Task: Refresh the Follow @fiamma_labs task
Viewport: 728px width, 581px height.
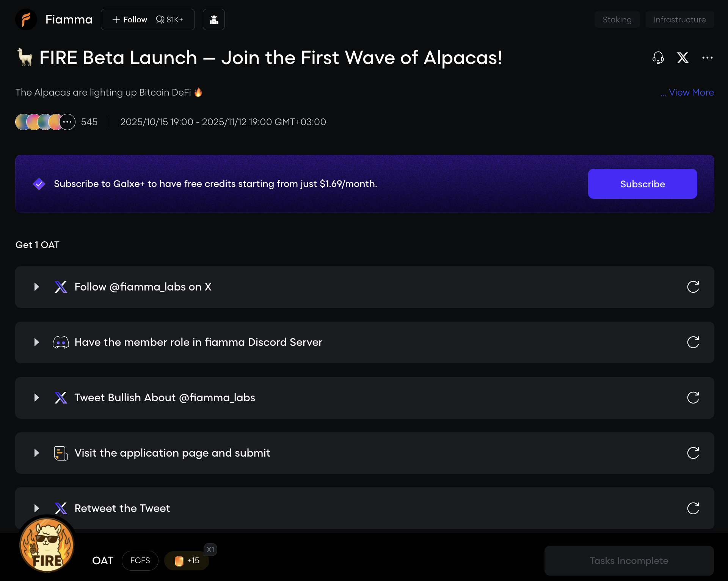Action: [x=693, y=287]
